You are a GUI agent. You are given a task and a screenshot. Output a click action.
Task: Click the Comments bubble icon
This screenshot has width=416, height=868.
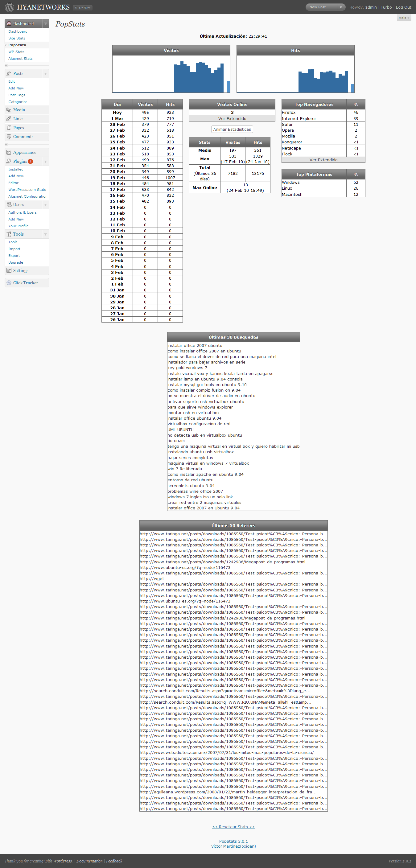[9, 137]
